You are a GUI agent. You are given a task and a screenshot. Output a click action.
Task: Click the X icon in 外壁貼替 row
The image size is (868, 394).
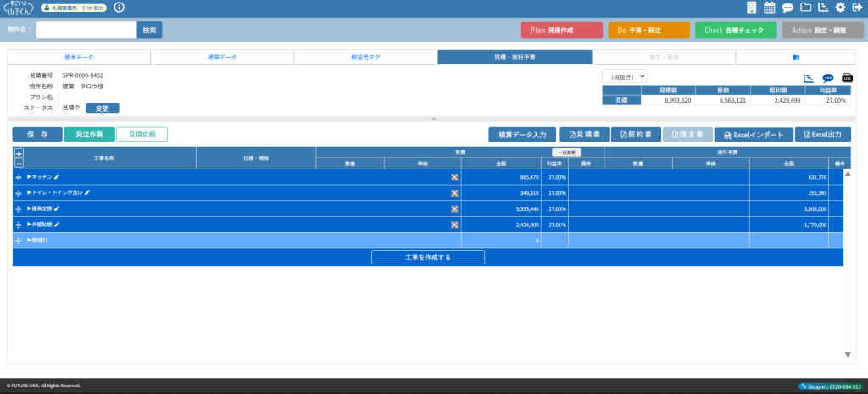[454, 225]
